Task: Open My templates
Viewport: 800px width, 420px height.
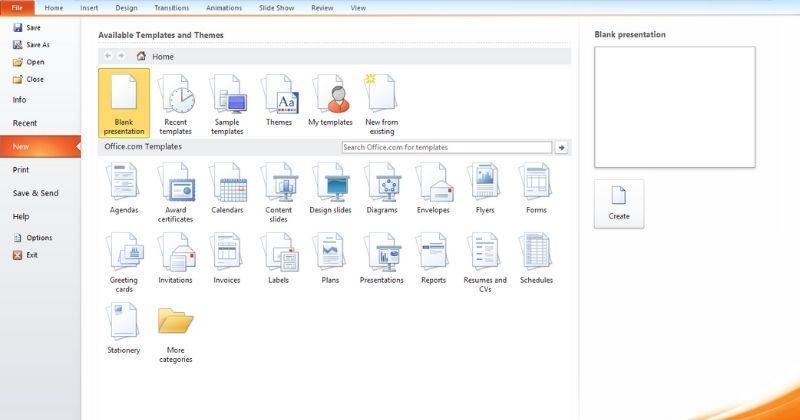Action: tap(331, 100)
